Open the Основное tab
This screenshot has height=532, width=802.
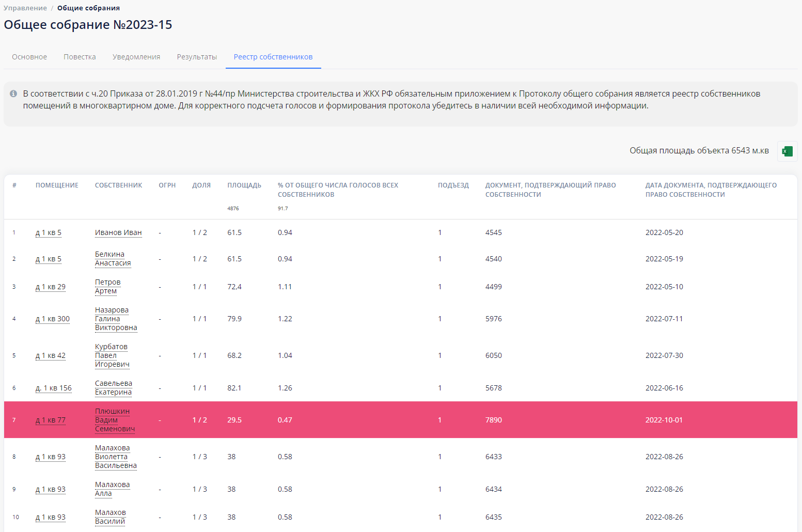pos(29,57)
